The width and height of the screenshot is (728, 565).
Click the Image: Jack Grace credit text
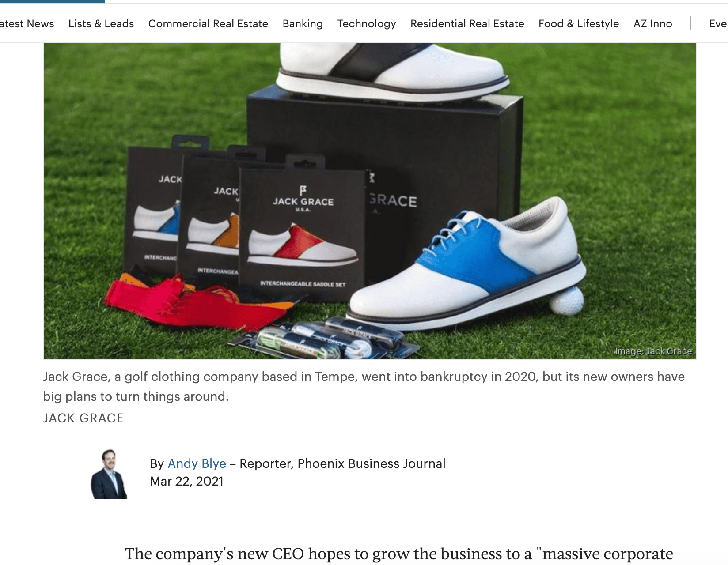653,351
